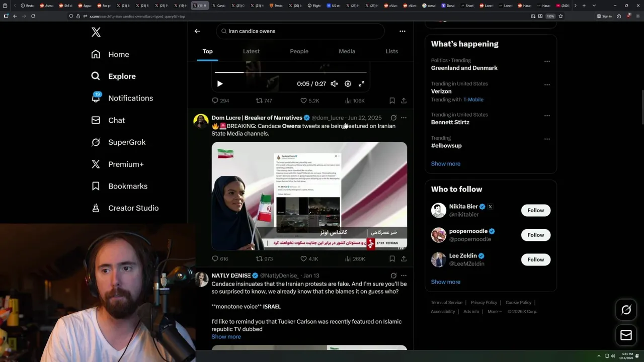
Task: Open Iranian State Media image in post
Action: click(309, 196)
